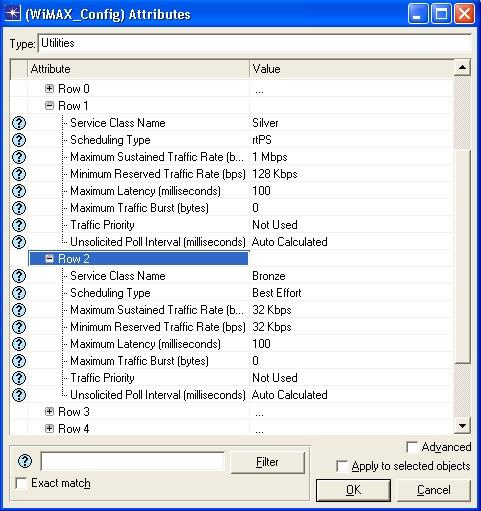Image resolution: width=481 pixels, height=511 pixels.
Task: Click the vertical scrollbar thumb
Action: point(462,257)
